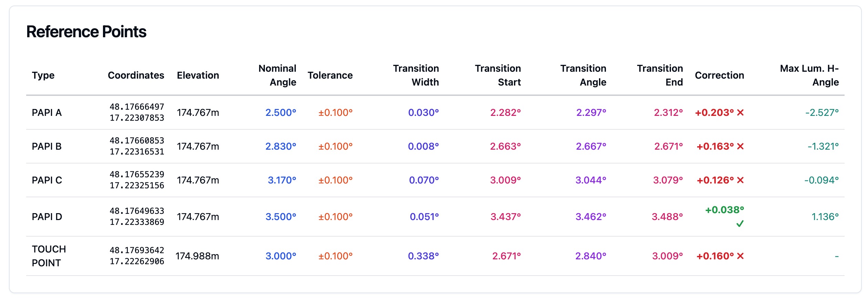Click the red X icon in PAPI B row

(x=740, y=147)
